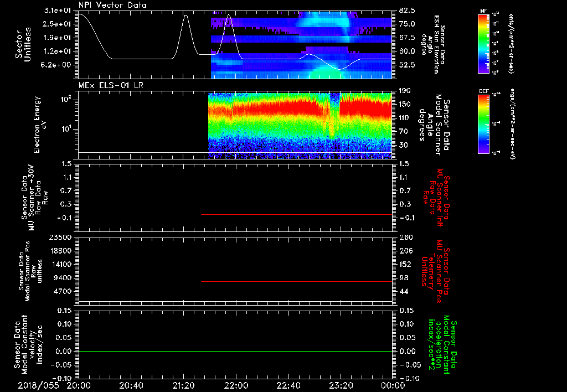Click the 20:00 time axis label
The height and width of the screenshot is (392, 567).
(79, 385)
